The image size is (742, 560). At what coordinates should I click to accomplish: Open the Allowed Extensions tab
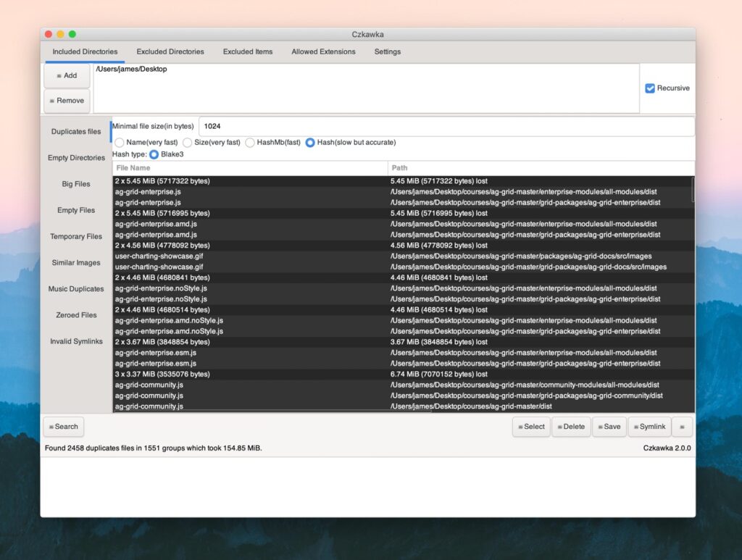[323, 51]
